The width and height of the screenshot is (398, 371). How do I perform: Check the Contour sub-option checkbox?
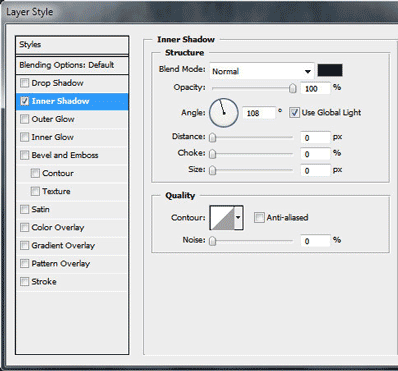click(x=35, y=173)
